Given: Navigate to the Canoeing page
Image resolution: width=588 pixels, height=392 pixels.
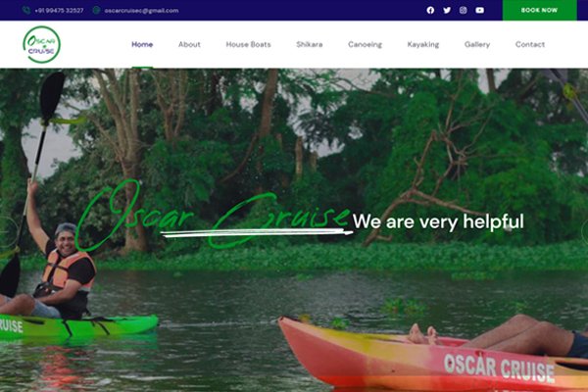Looking at the screenshot, I should coord(365,44).
